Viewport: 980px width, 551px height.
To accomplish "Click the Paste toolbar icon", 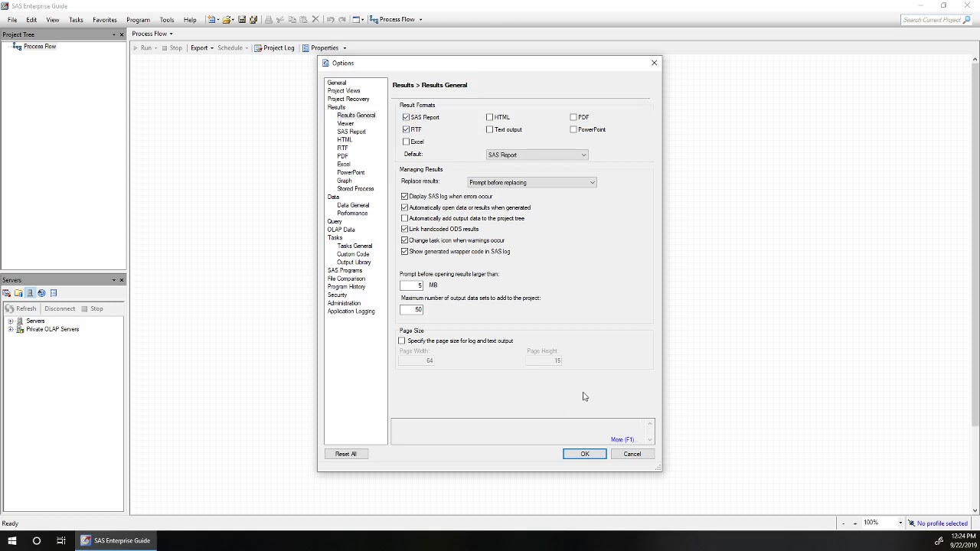I will pos(303,19).
